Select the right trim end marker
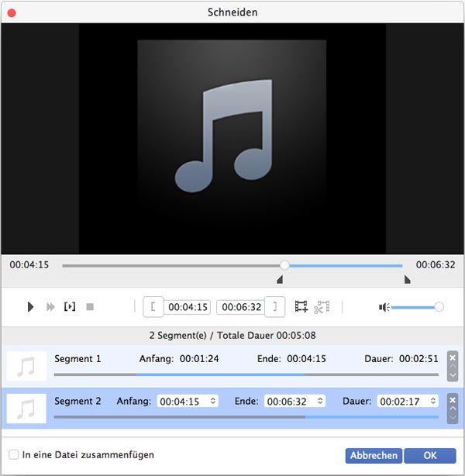Viewport: 465px width, 476px height. (408, 279)
